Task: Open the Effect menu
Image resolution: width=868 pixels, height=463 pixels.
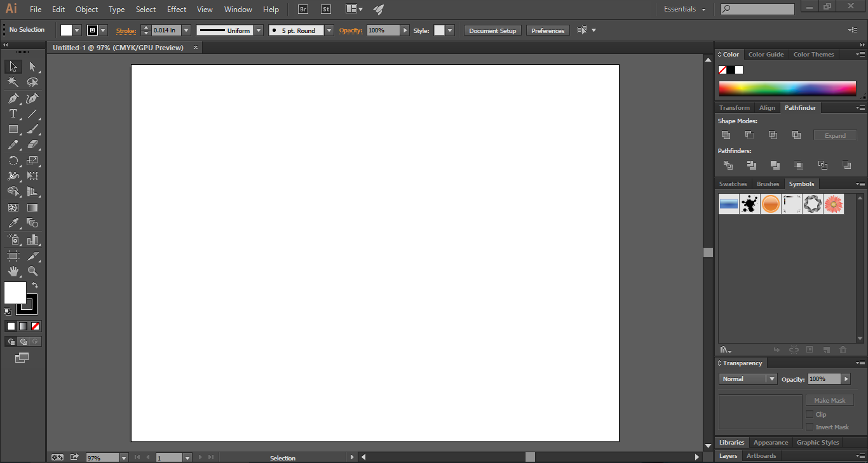Action: 177,10
